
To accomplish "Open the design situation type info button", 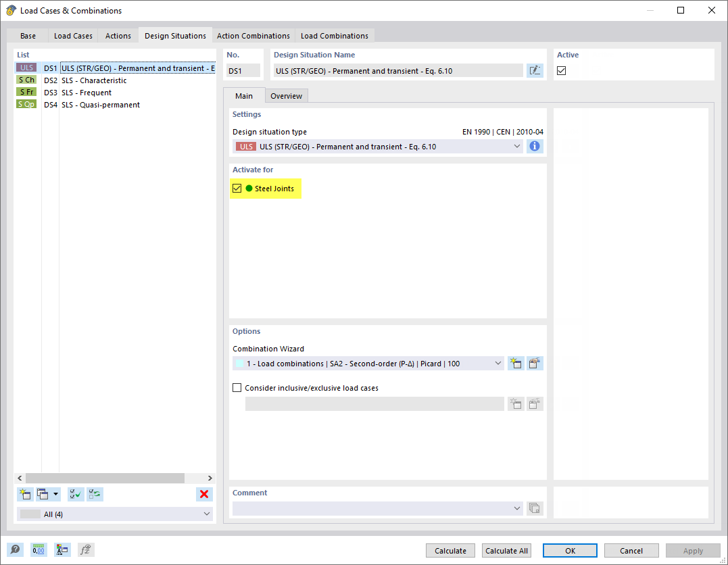I will point(535,146).
